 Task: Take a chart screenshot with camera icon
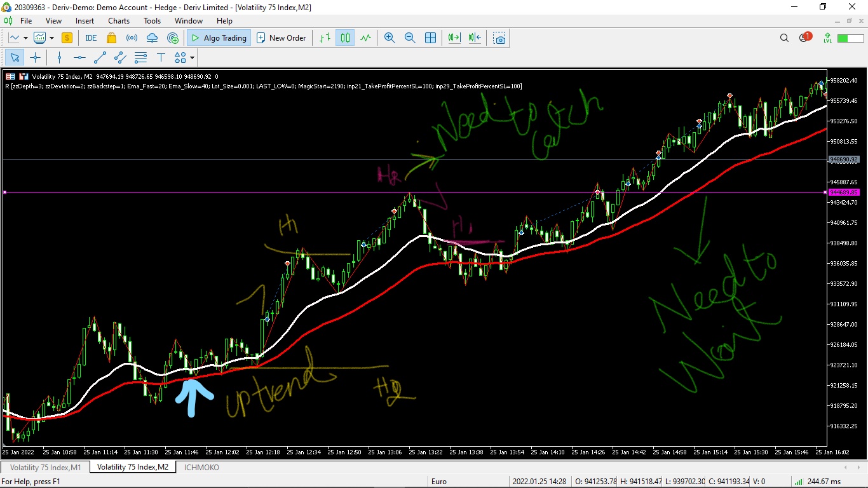tap(499, 38)
